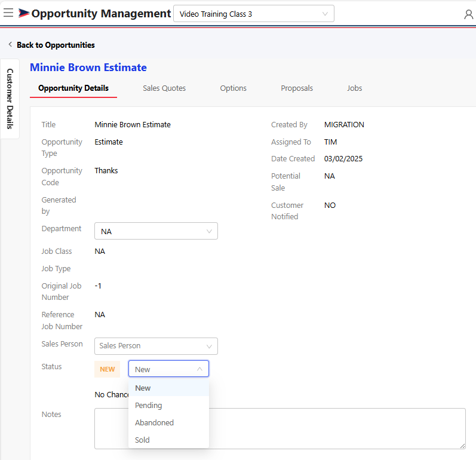Click the Notes resize handle corner
The height and width of the screenshot is (460, 476).
point(462,446)
